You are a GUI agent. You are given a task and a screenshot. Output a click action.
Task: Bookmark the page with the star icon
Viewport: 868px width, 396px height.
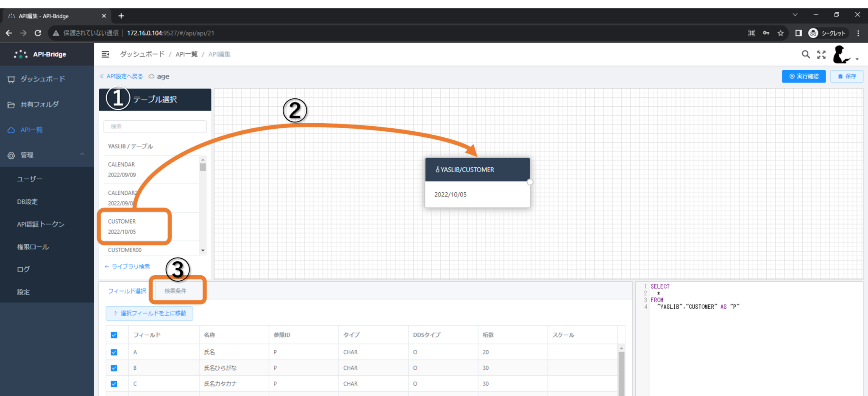(780, 33)
